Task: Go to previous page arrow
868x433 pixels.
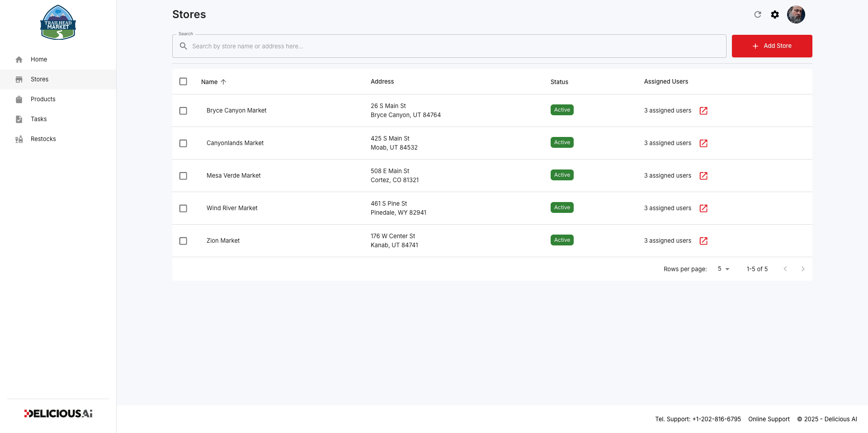Action: click(x=785, y=269)
